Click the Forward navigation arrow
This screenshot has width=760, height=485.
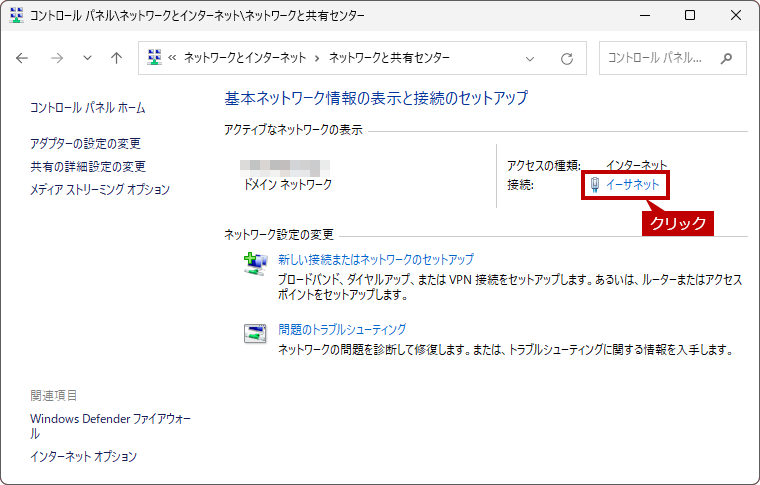tap(57, 58)
